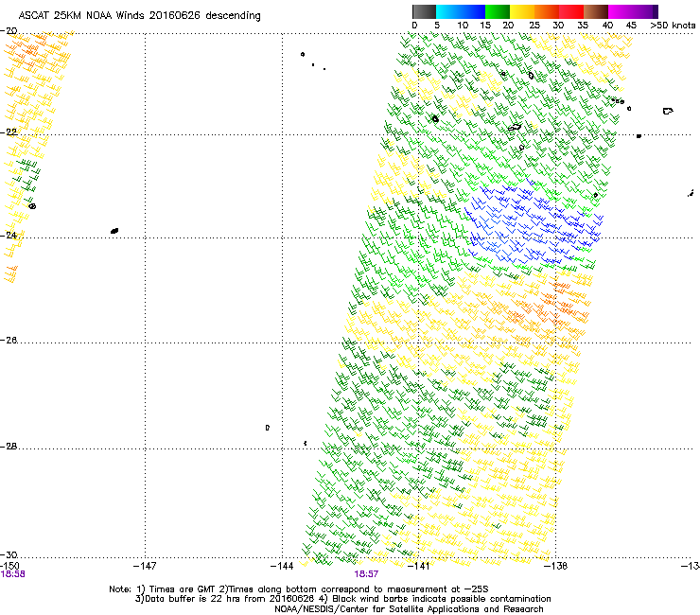Image resolution: width=700 pixels, height=615 pixels.
Task: Click the purple '18:58' overpass time
Action: click(13, 574)
